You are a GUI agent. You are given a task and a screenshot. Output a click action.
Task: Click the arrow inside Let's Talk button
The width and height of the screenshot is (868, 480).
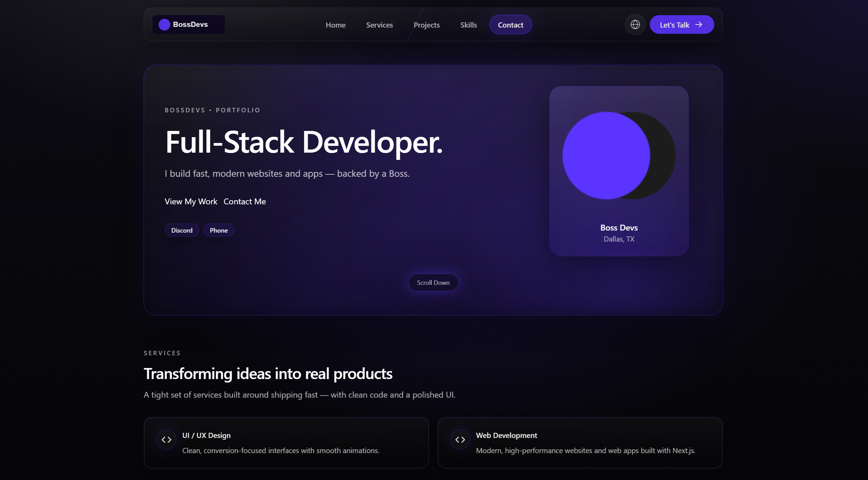700,24
